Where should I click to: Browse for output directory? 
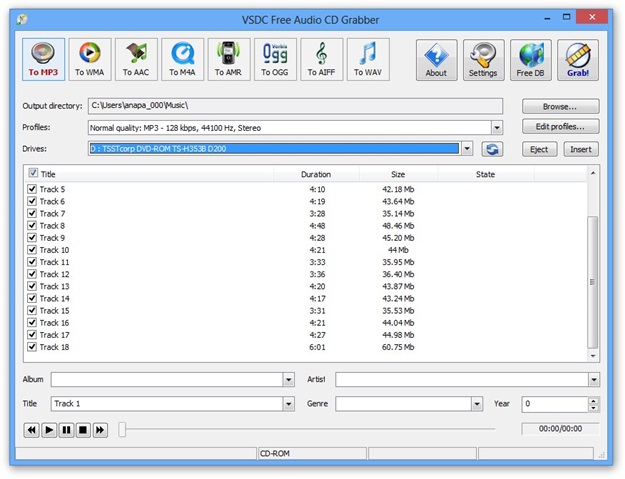pos(560,107)
